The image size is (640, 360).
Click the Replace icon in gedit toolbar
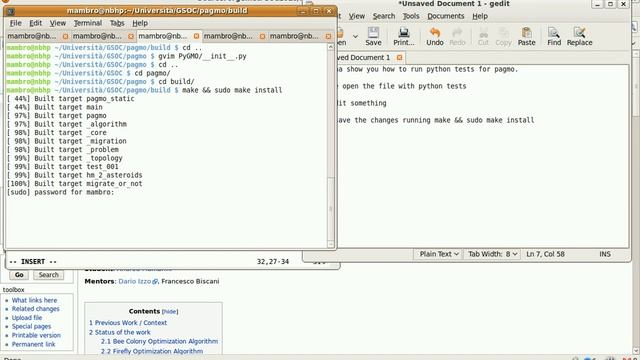point(579,36)
